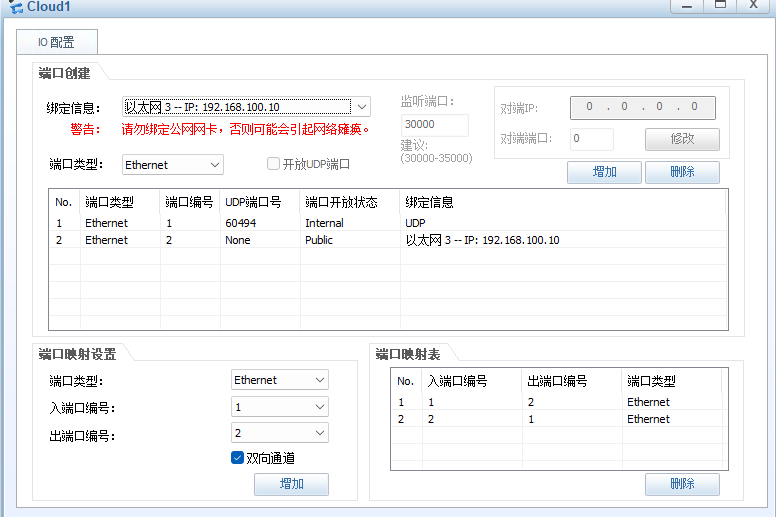
Task: Click the 入端口编号 column header in mapping table
Action: [472, 381]
